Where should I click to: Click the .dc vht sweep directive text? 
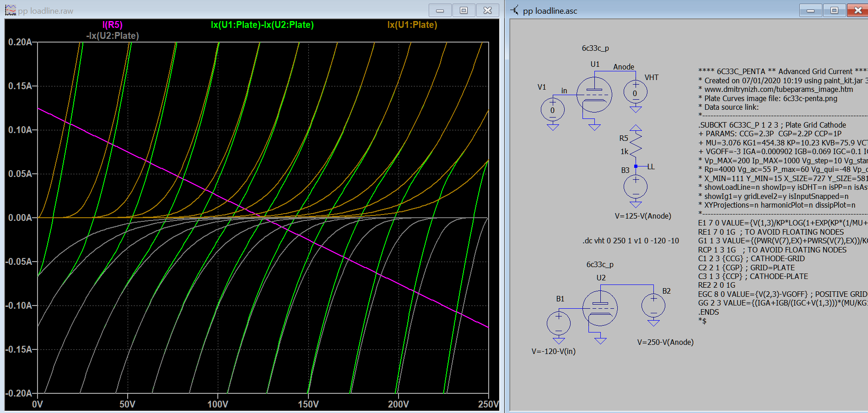tap(631, 241)
